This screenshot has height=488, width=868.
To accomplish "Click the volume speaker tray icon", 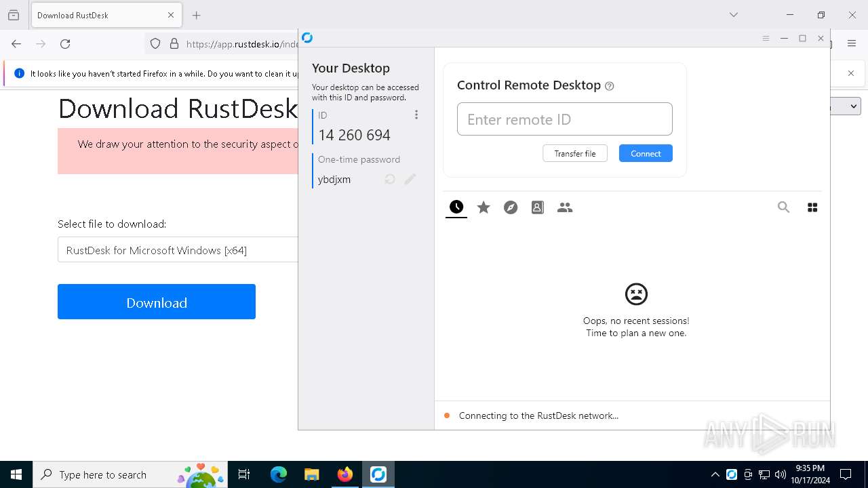I will tap(781, 474).
